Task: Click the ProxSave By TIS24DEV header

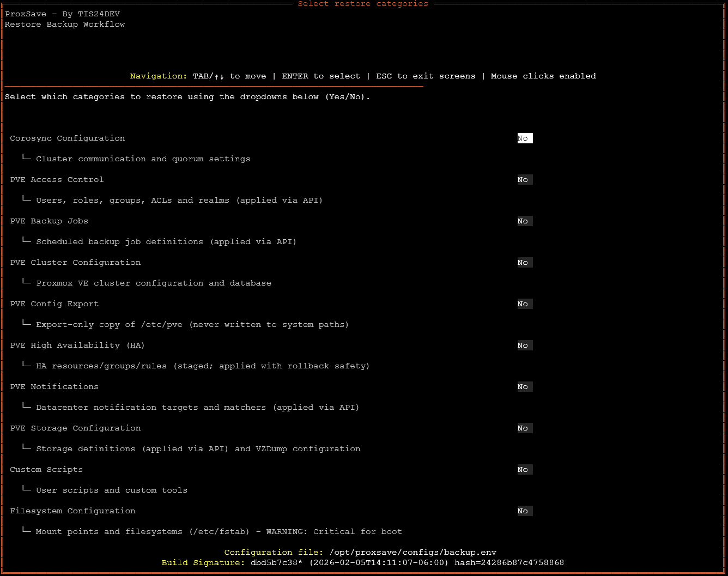Action: [x=62, y=14]
